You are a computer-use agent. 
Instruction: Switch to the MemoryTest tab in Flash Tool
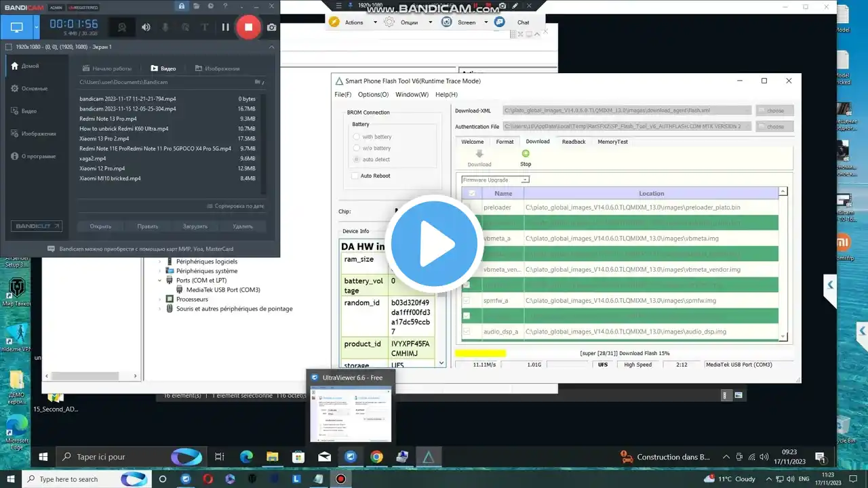click(x=612, y=142)
